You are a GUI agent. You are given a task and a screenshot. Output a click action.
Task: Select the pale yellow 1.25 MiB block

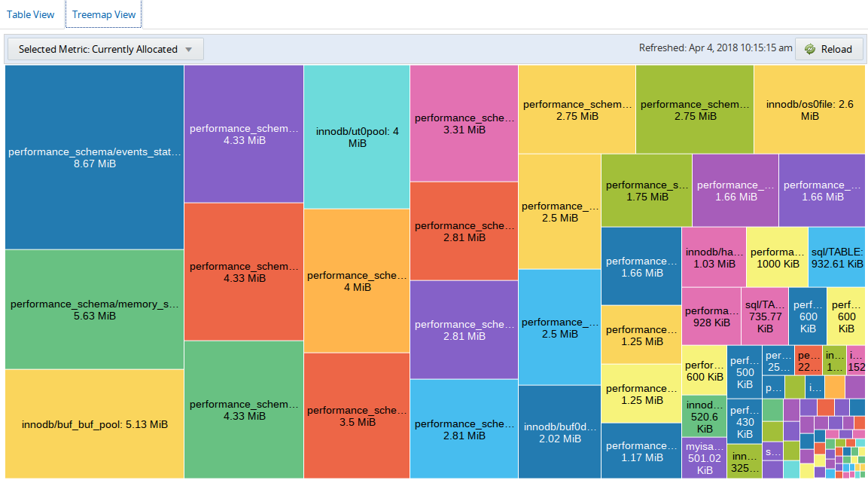[641, 393]
